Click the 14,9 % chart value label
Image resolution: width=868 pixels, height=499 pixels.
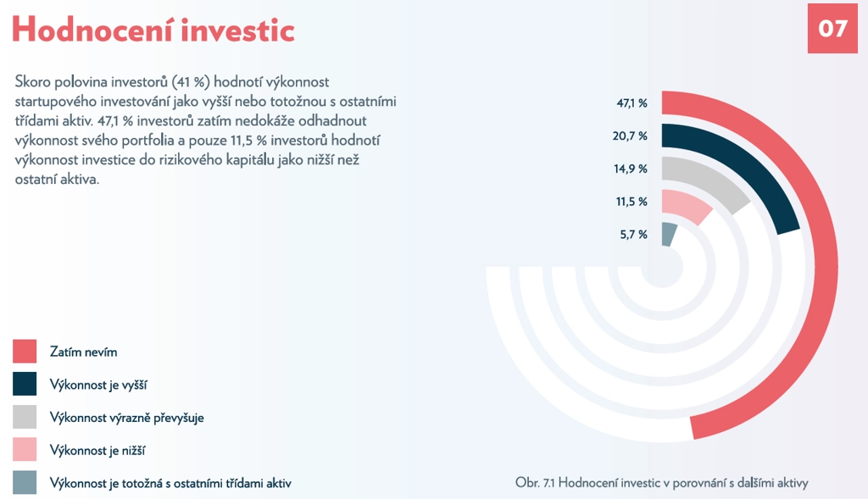[x=631, y=169]
